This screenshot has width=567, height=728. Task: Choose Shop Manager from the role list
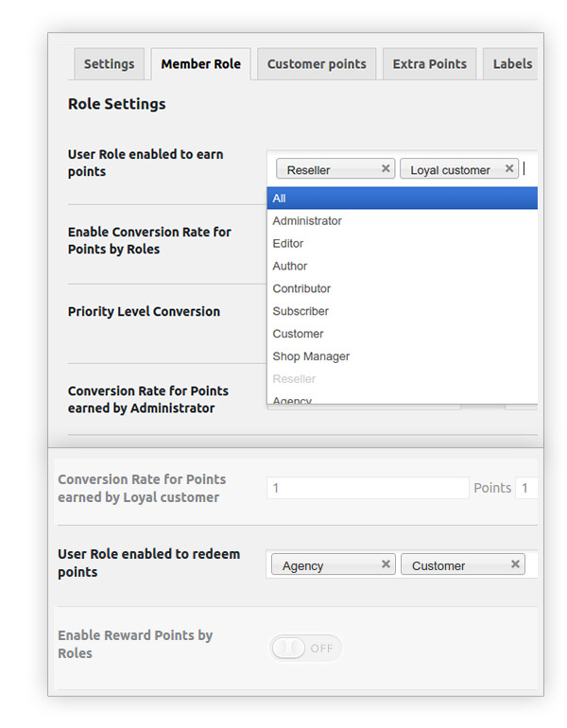click(403, 356)
